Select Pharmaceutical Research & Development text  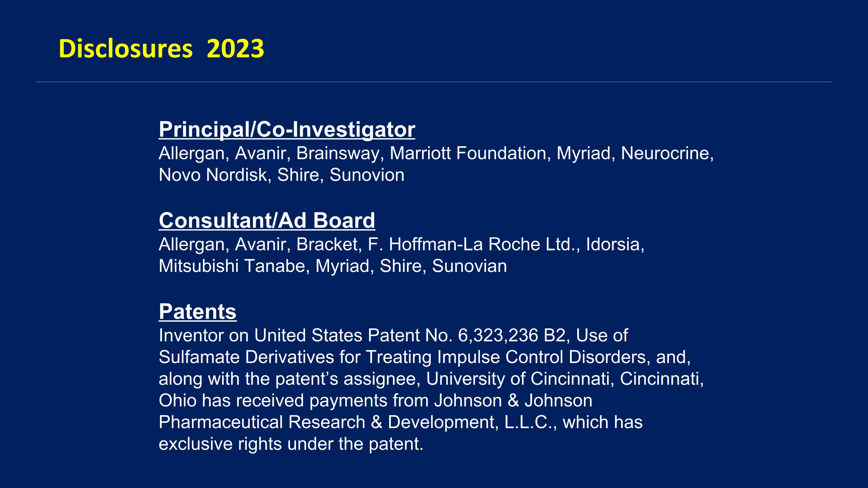point(328,422)
